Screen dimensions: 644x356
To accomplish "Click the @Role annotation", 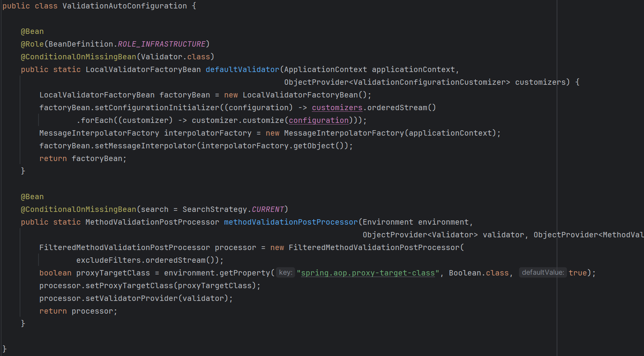I will pyautogui.click(x=32, y=44).
